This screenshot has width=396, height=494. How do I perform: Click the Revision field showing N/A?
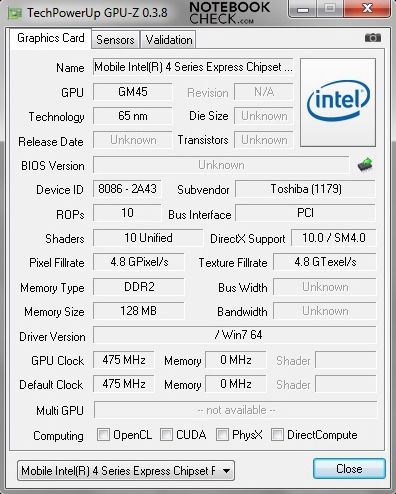click(x=264, y=92)
